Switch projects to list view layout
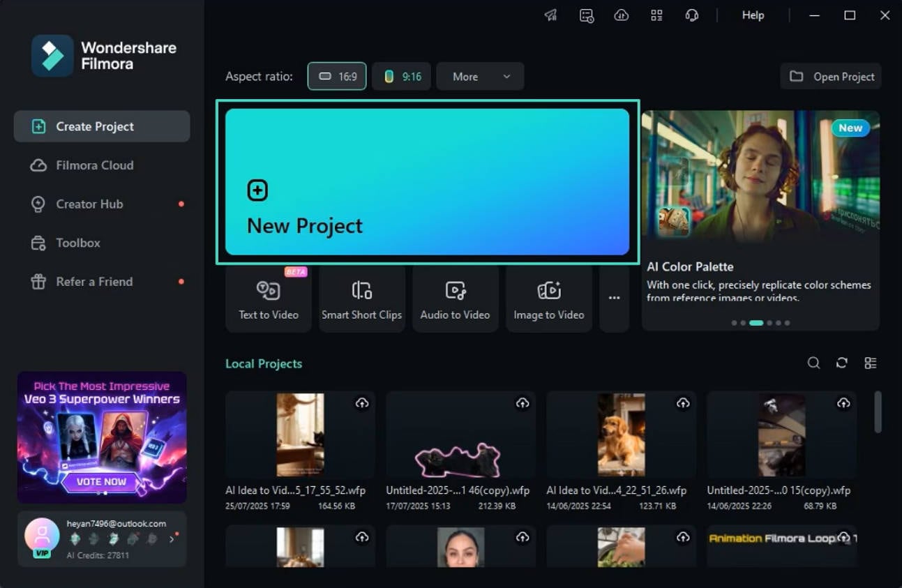The width and height of the screenshot is (902, 588). 870,363
